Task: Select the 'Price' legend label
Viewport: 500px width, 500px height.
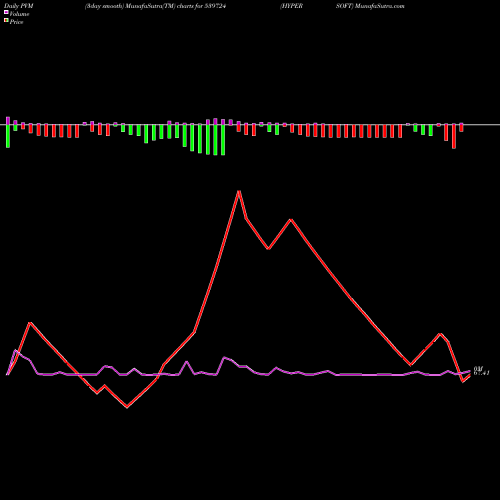Action: click(x=16, y=22)
